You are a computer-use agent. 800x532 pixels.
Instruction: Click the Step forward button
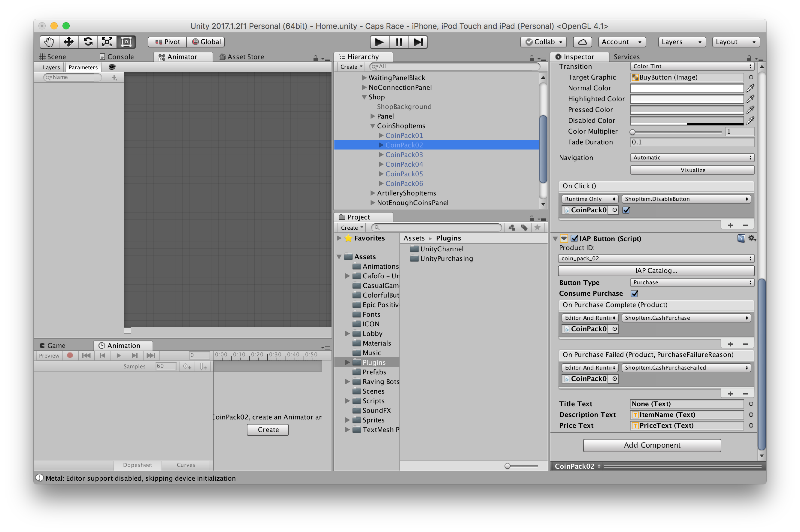[418, 42]
